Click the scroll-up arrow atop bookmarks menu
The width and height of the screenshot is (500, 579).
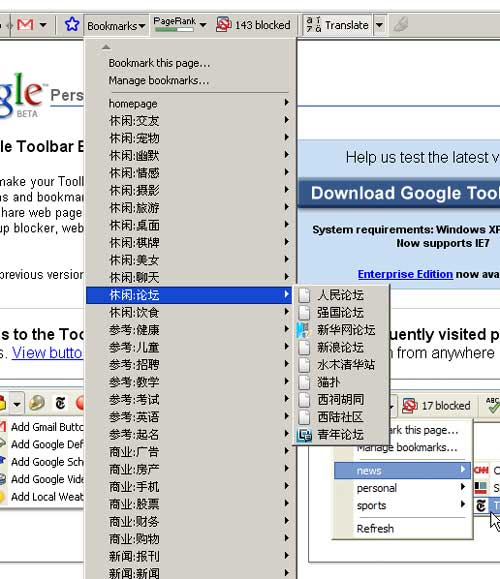pyautogui.click(x=106, y=47)
